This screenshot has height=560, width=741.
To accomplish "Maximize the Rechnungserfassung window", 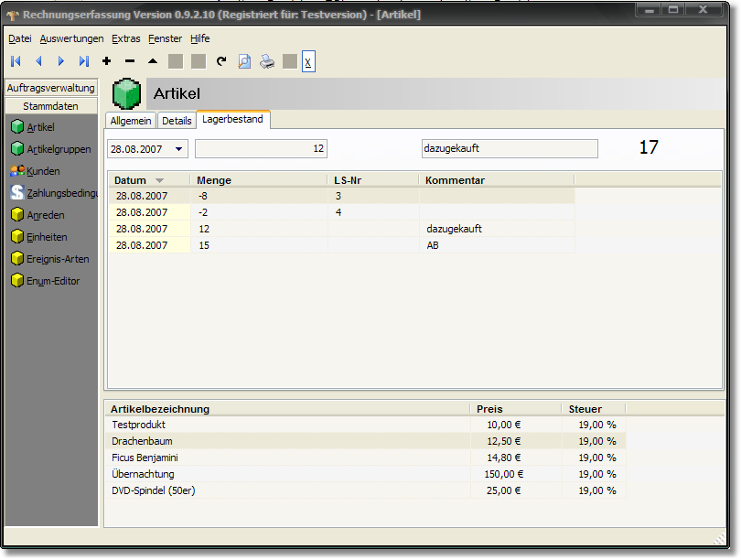I will [674, 9].
